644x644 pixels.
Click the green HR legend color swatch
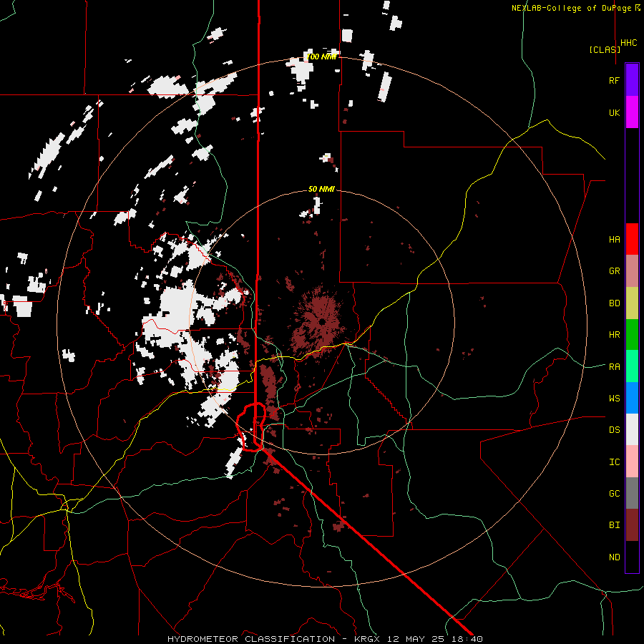(632, 335)
